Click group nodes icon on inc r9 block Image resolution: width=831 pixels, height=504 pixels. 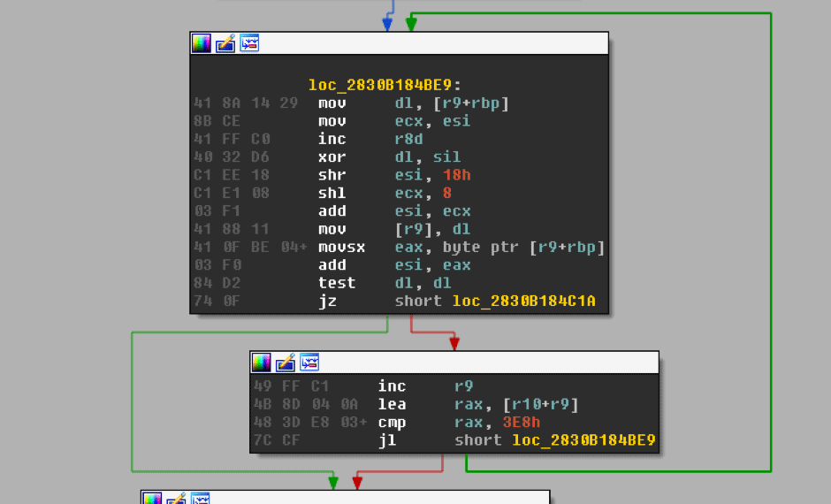pos(309,362)
